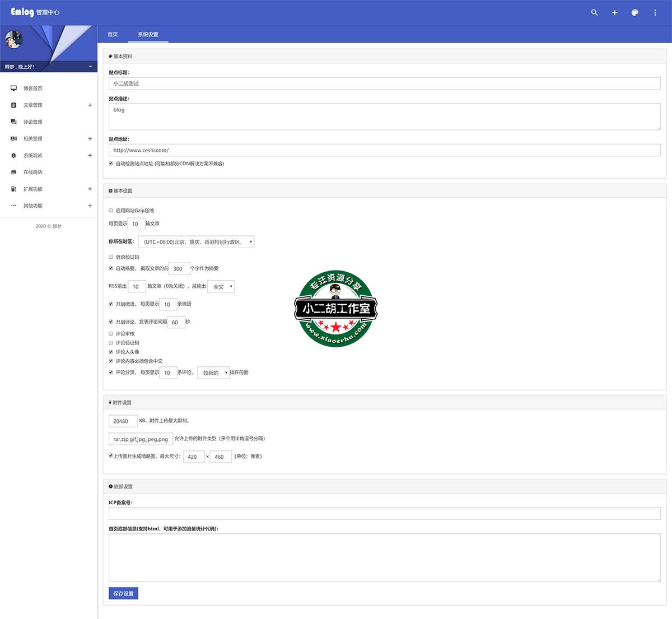This screenshot has width=672, height=619.
Task: Open the RSS 全文 output dropdown
Action: point(221,286)
